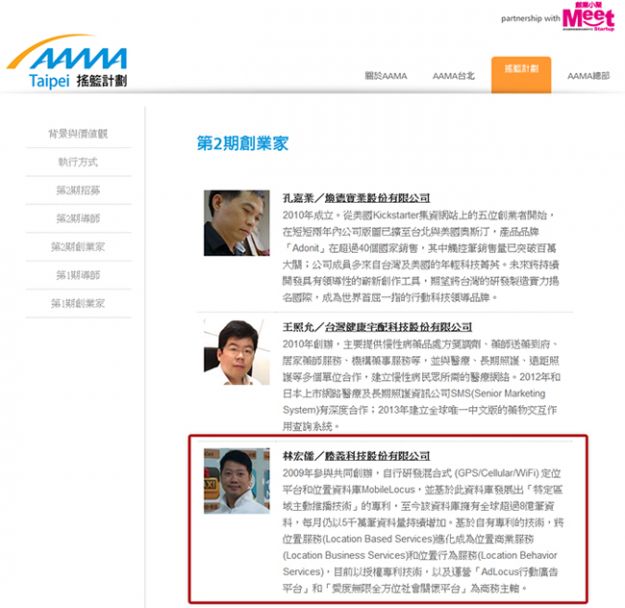
Task: Open 第1期導師 from the sidebar
Action: pos(78,274)
